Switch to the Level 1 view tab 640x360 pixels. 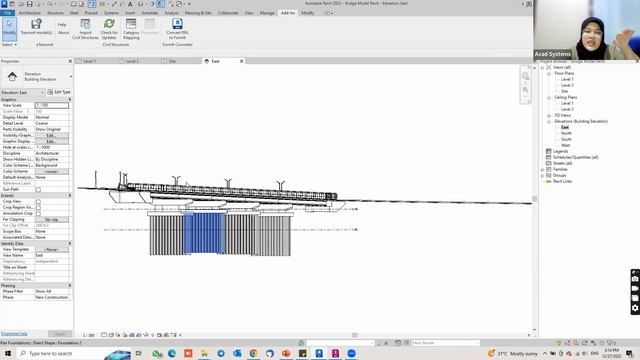click(x=89, y=61)
